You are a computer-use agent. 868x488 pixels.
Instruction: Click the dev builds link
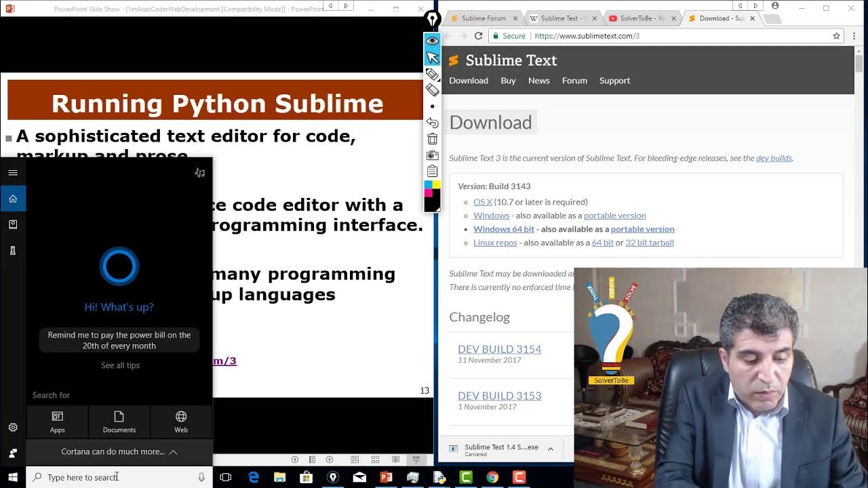(774, 158)
